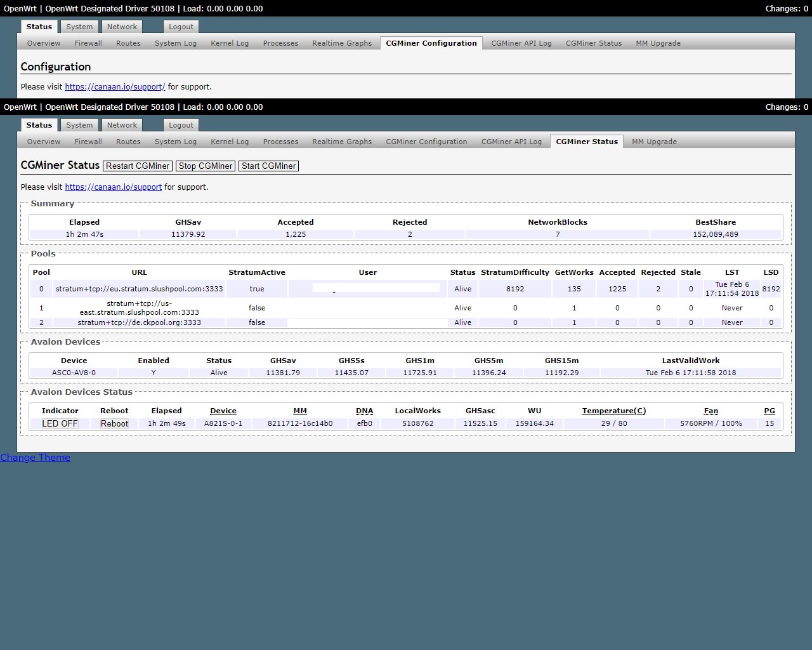Viewport: 812px width, 650px height.
Task: Select LocalWorks value 5108762
Action: point(417,423)
